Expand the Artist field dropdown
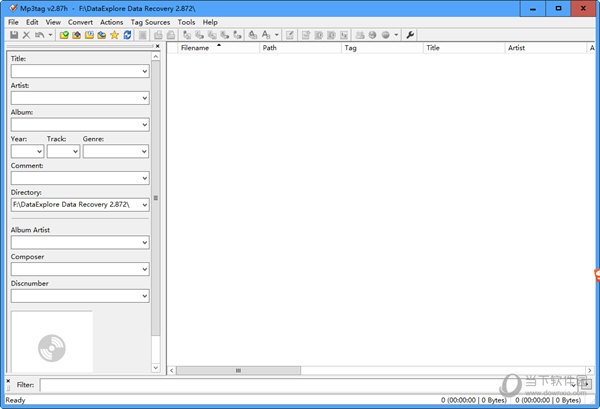The image size is (600, 409). point(145,98)
